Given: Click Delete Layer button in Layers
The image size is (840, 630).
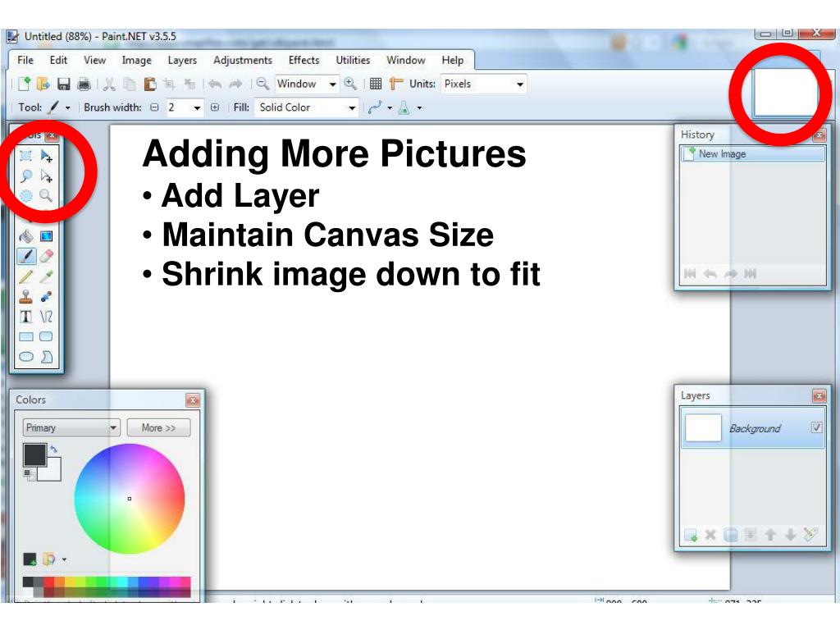Looking at the screenshot, I should [x=710, y=534].
